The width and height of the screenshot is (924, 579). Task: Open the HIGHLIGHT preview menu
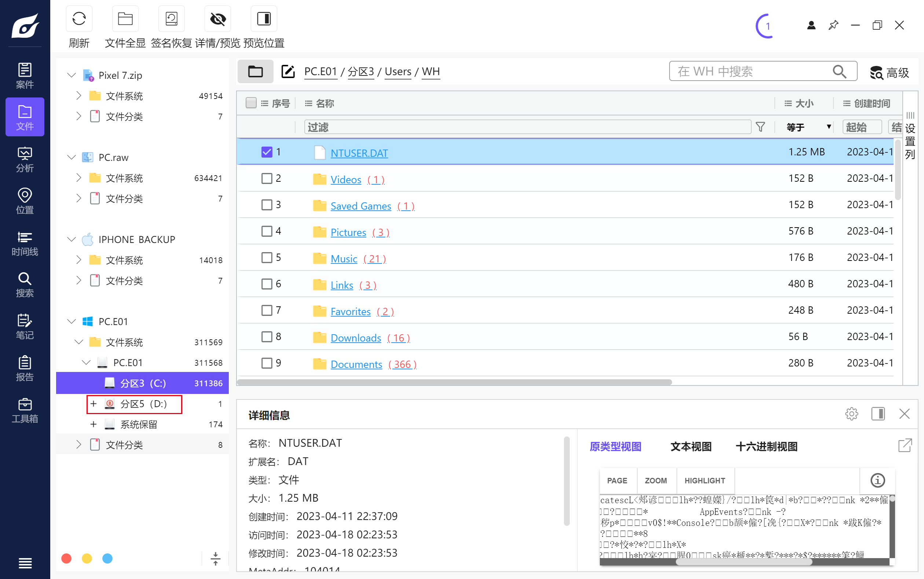click(x=705, y=480)
